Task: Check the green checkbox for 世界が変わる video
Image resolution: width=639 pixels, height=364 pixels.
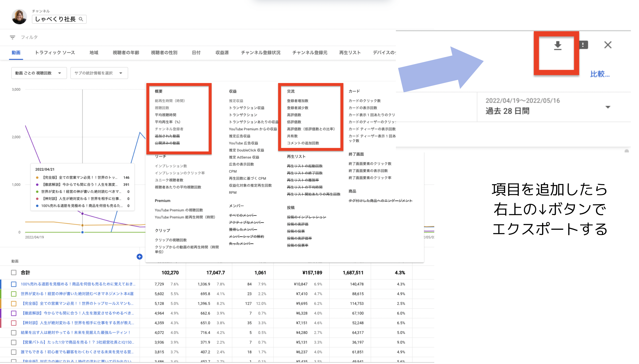Action: pos(14,294)
